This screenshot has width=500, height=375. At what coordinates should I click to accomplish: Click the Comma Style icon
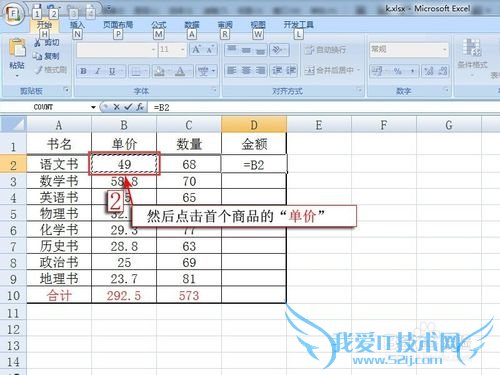pyautogui.click(x=412, y=71)
